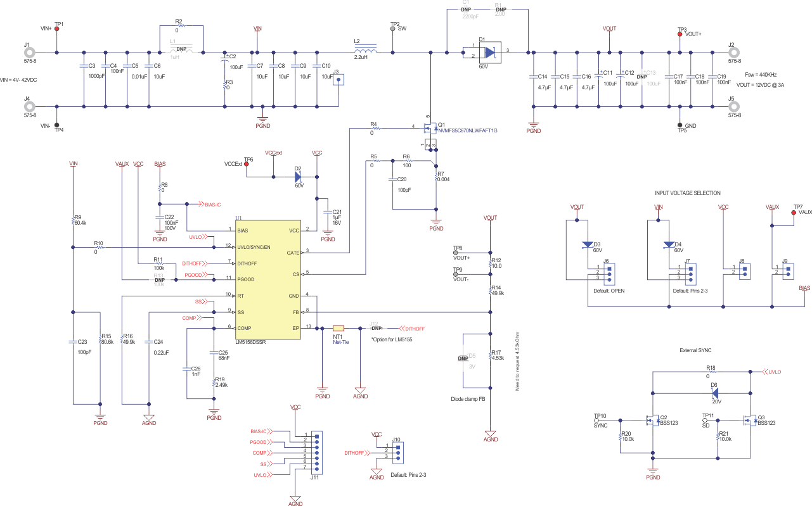Click the R19 2.49k resistor
The image size is (812, 506).
(214, 383)
